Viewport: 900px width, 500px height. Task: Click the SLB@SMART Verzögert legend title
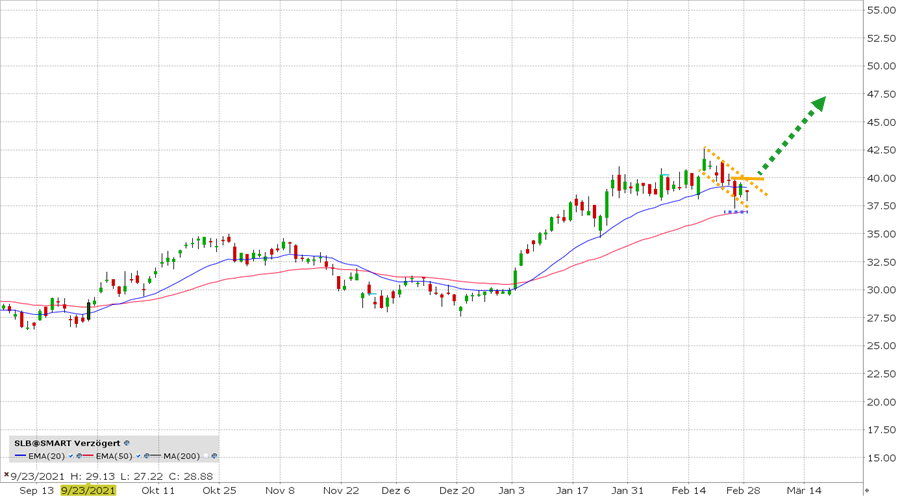point(67,443)
